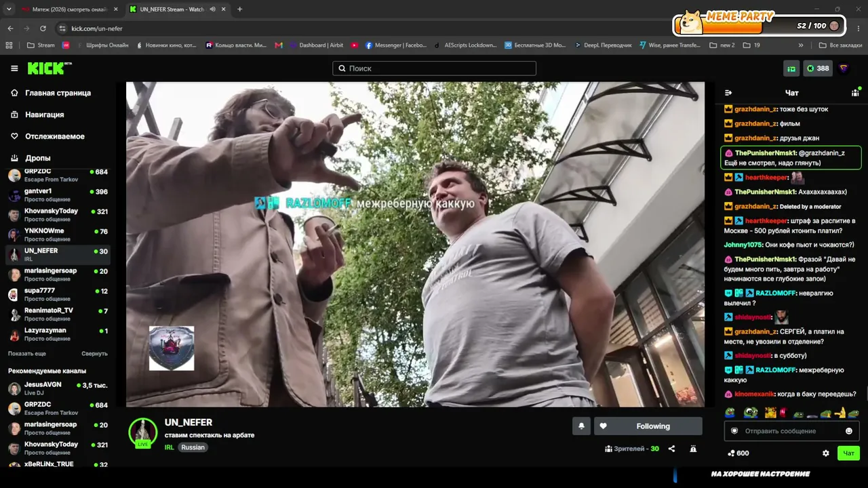Click the fire emote in quick emotes row
The height and width of the screenshot is (488, 868).
point(770,413)
